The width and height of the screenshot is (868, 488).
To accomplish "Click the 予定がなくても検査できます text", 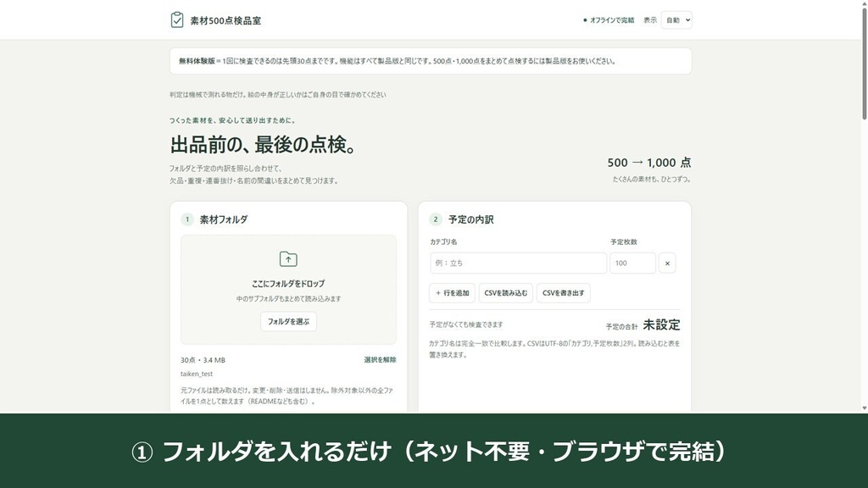I will [466, 324].
